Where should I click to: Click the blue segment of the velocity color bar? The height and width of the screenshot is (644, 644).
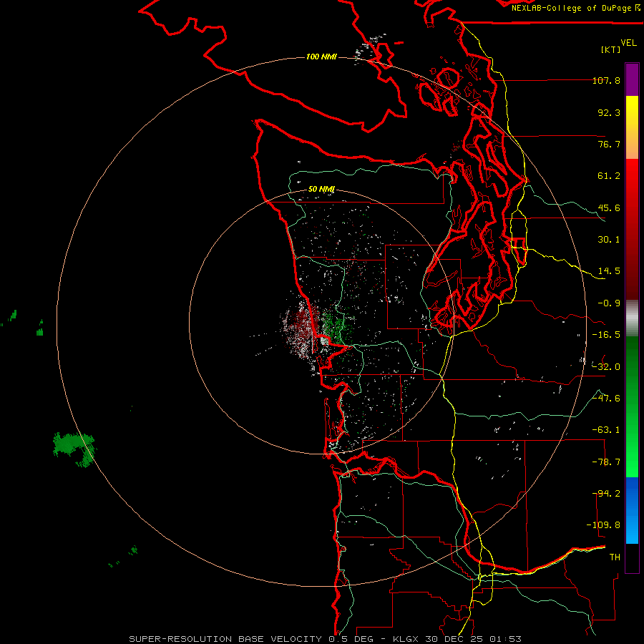tap(632, 510)
